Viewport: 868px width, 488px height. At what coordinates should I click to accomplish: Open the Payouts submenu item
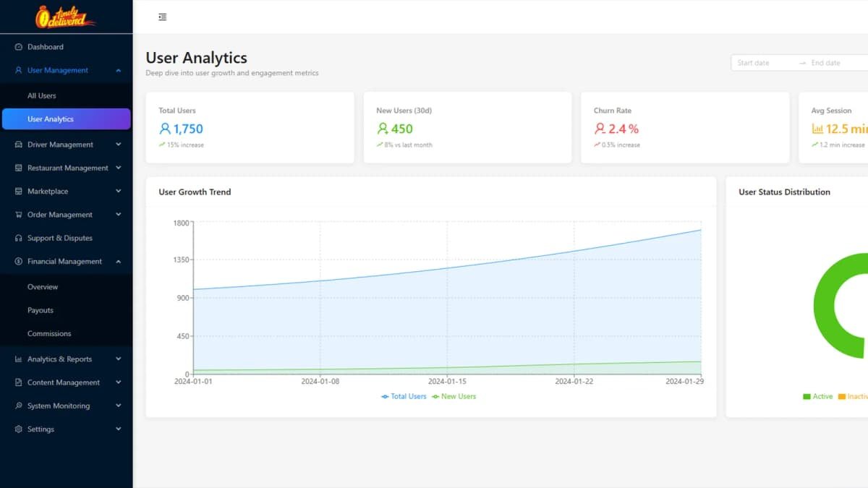point(67,310)
